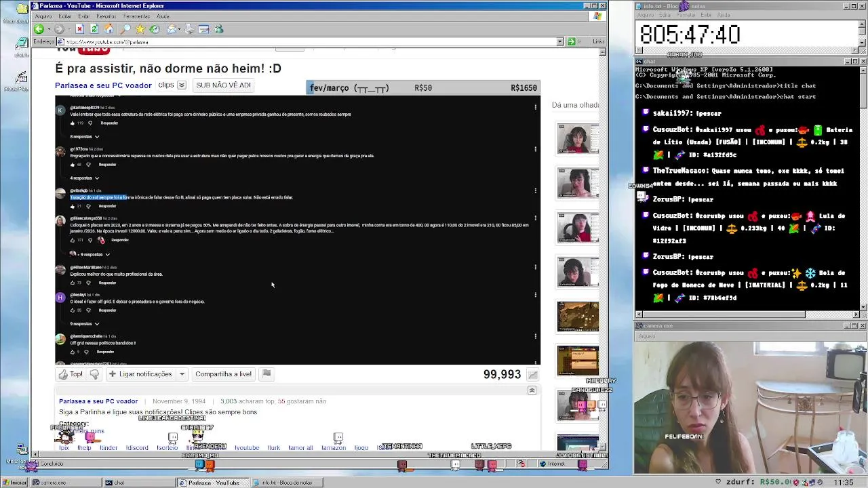Open the Ferramentas menu in Internet Explorer
868x488 pixels.
point(137,16)
